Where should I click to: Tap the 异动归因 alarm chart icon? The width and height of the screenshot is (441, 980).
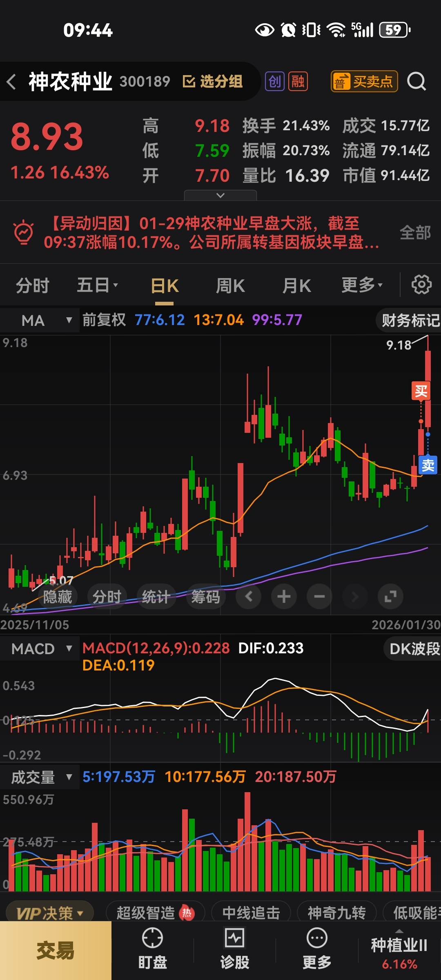click(x=24, y=232)
